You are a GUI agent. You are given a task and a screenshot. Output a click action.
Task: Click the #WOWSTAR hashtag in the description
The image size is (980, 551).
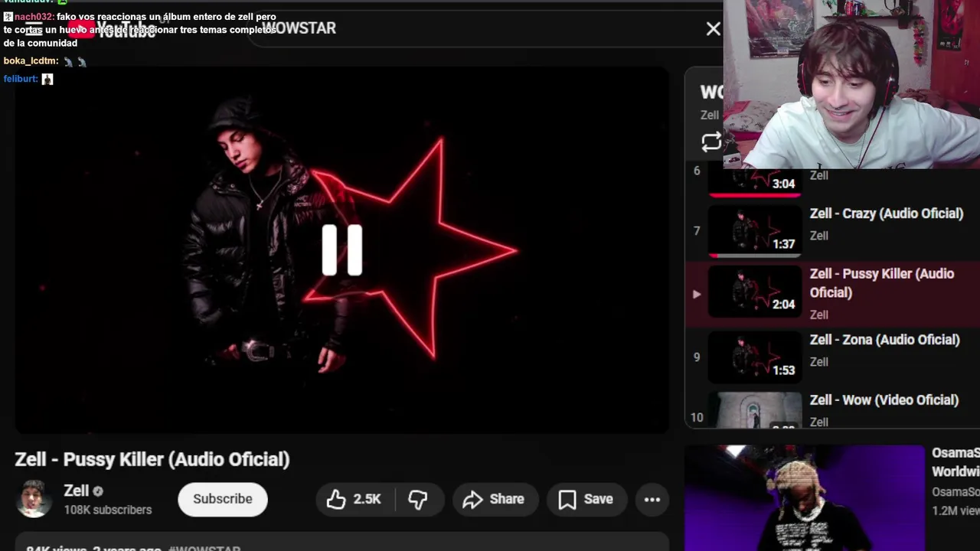tap(204, 549)
